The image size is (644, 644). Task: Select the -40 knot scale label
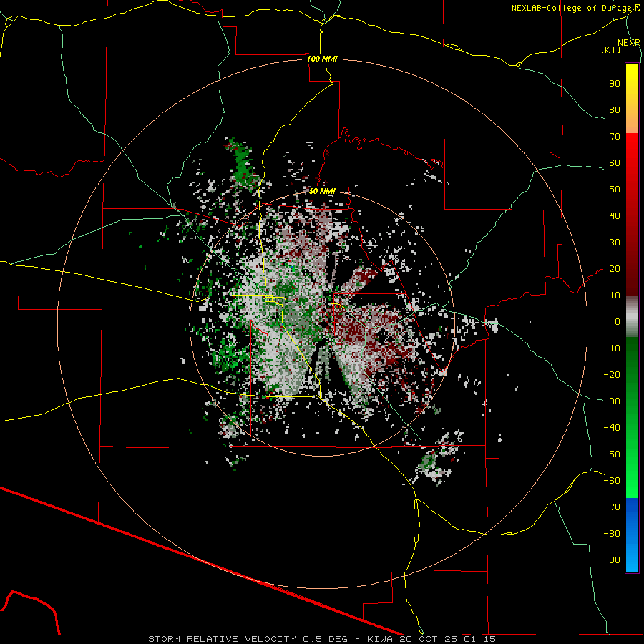click(x=612, y=428)
